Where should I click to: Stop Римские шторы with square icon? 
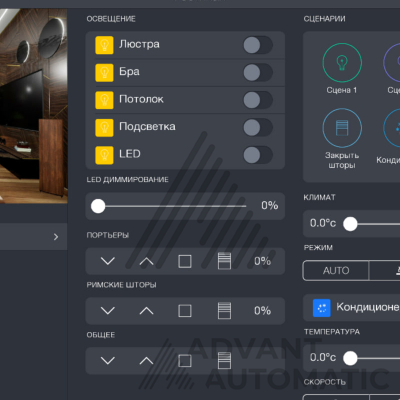tap(185, 311)
